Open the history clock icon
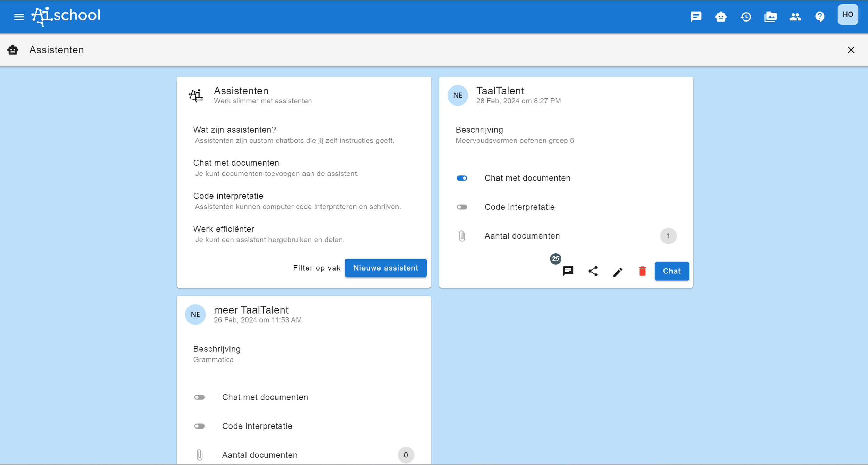The height and width of the screenshot is (465, 868). coord(745,17)
